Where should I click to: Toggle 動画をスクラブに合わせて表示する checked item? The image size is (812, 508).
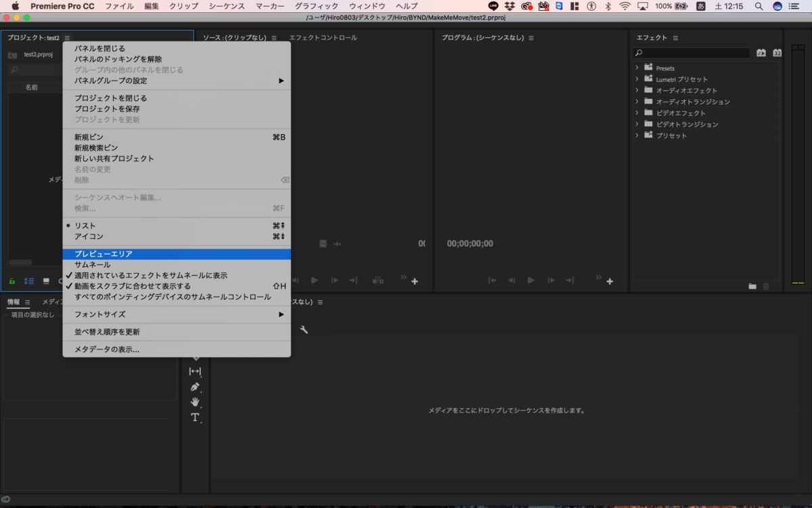[x=177, y=287]
